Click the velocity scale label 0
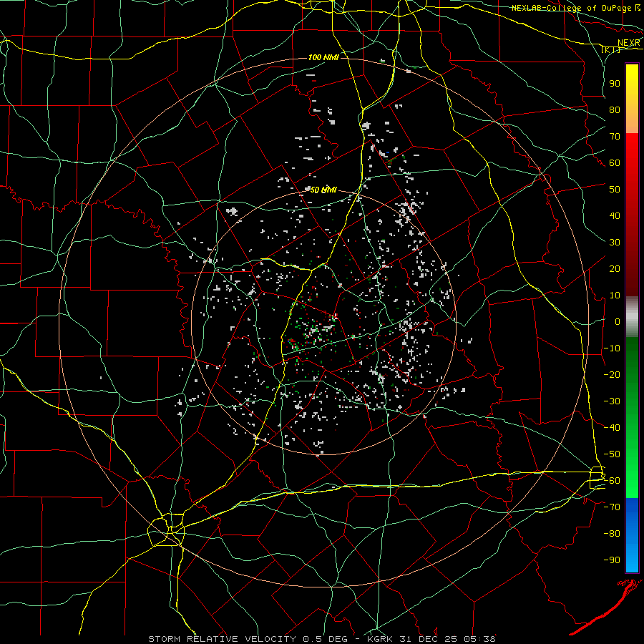 (x=618, y=322)
